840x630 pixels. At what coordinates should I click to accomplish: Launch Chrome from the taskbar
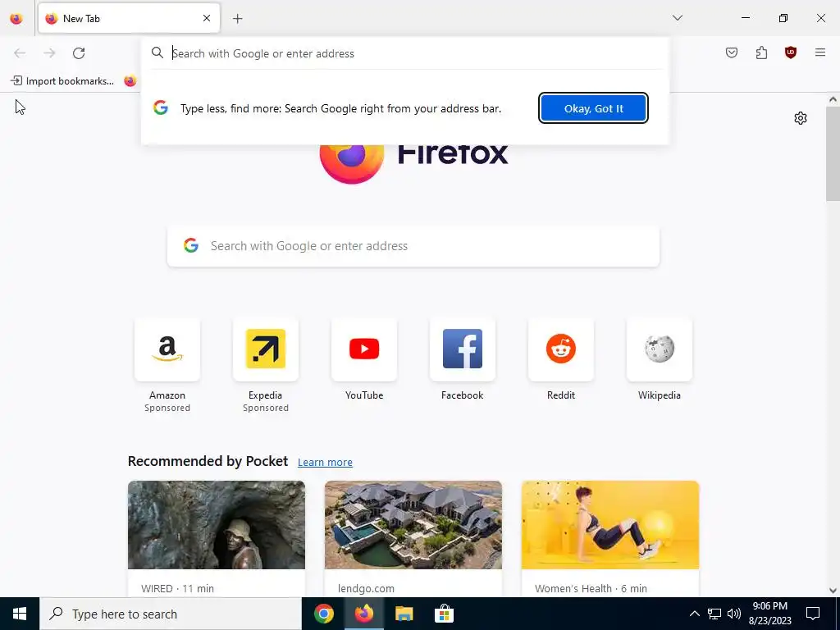[x=323, y=614]
